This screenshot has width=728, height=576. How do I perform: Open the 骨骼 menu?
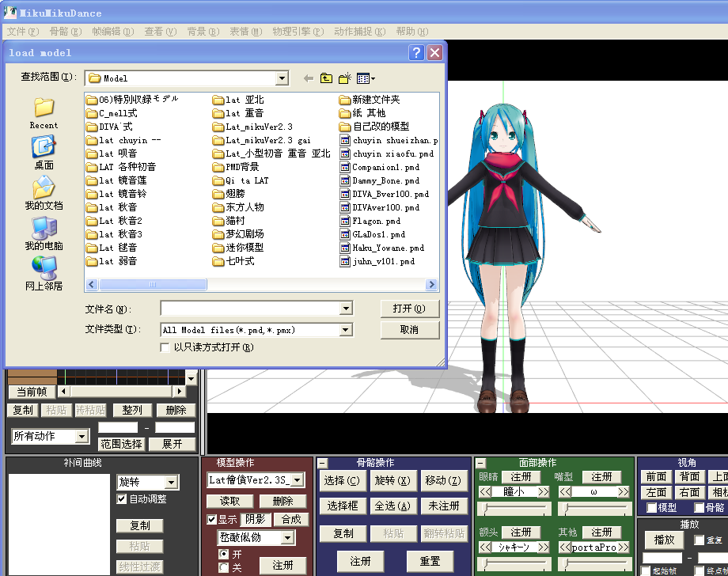point(66,32)
